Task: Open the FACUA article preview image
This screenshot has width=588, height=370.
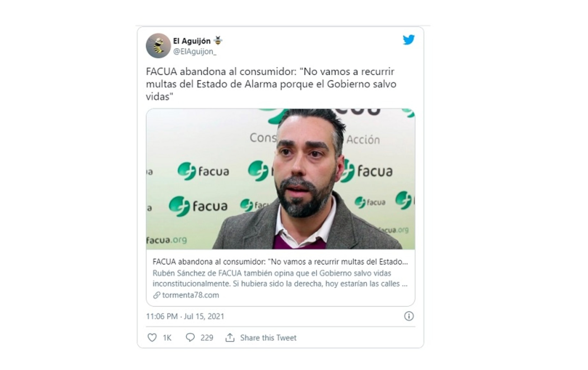Action: point(280,179)
